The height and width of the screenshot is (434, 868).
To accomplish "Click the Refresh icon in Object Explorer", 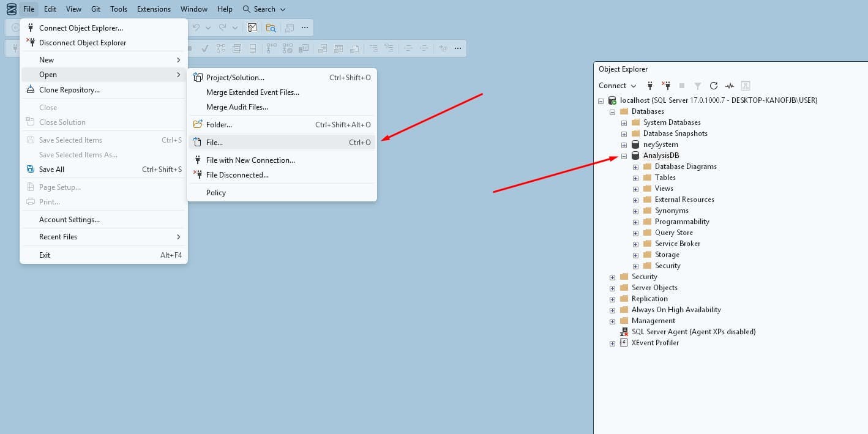I will click(x=714, y=86).
